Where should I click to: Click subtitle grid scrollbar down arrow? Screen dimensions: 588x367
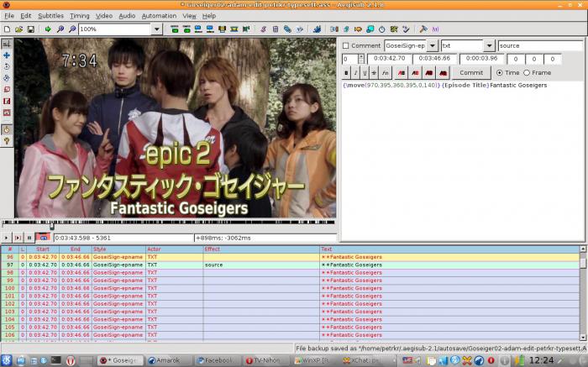coord(583,338)
